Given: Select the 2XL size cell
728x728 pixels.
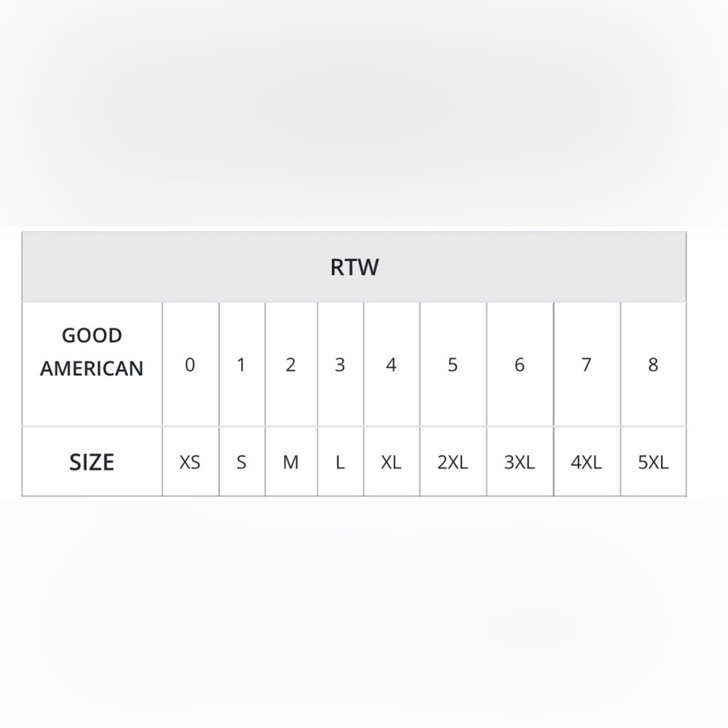Looking at the screenshot, I should 453,462.
